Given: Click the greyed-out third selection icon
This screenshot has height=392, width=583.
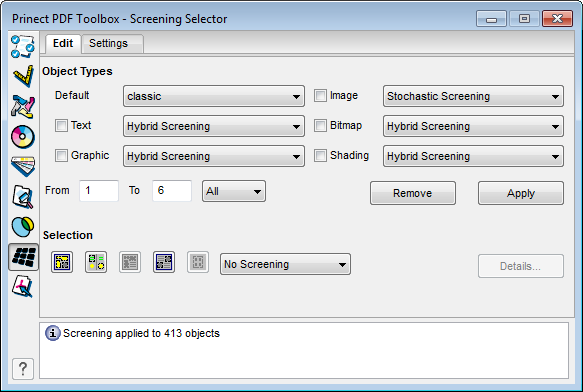Looking at the screenshot, I should (130, 262).
